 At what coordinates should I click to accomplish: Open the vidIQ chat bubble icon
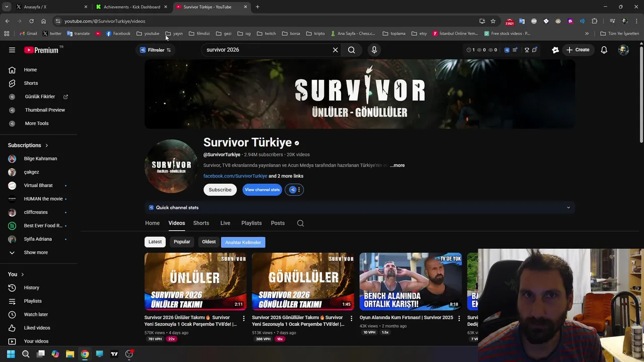pyautogui.click(x=534, y=50)
